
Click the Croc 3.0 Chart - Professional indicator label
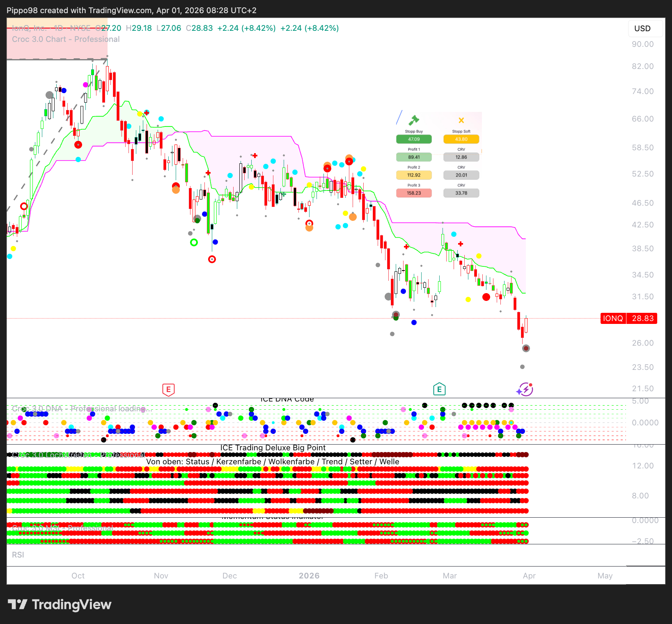click(x=66, y=39)
